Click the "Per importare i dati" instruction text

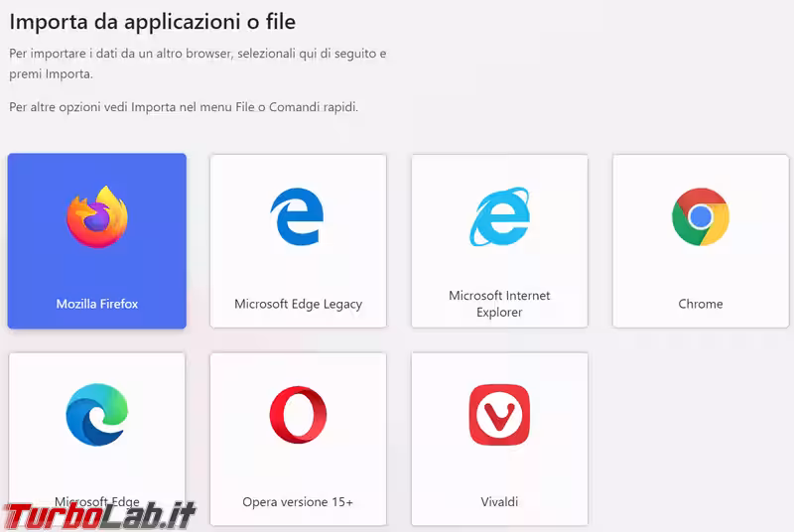click(x=198, y=63)
